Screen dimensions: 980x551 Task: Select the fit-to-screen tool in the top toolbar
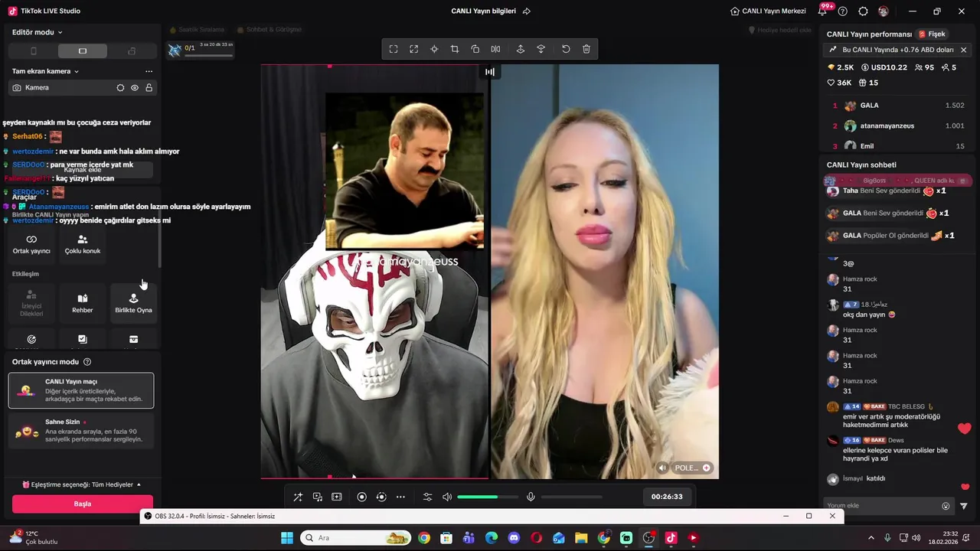tap(394, 49)
